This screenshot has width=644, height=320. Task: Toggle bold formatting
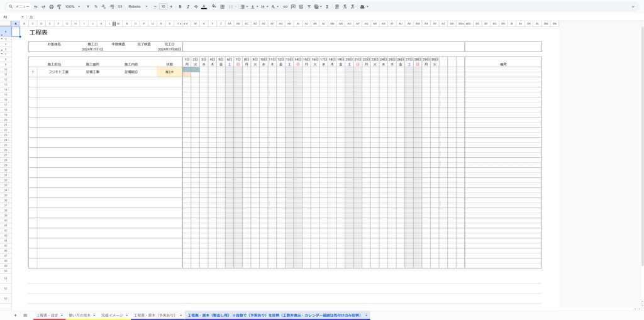[x=180, y=7]
